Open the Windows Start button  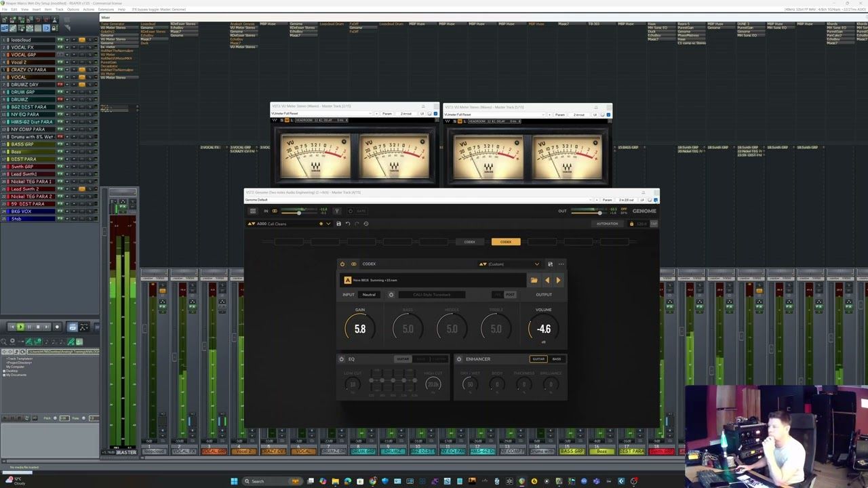[x=234, y=481]
